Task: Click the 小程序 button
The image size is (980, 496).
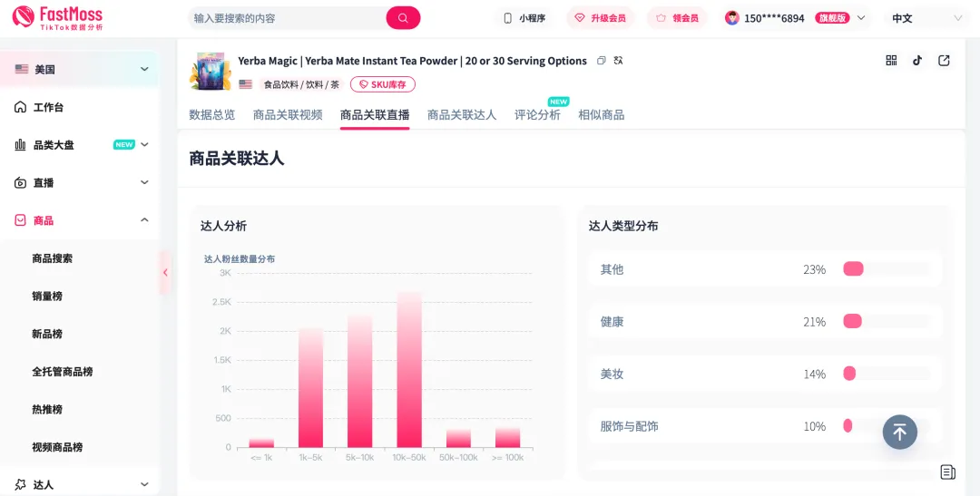Action: (x=524, y=18)
